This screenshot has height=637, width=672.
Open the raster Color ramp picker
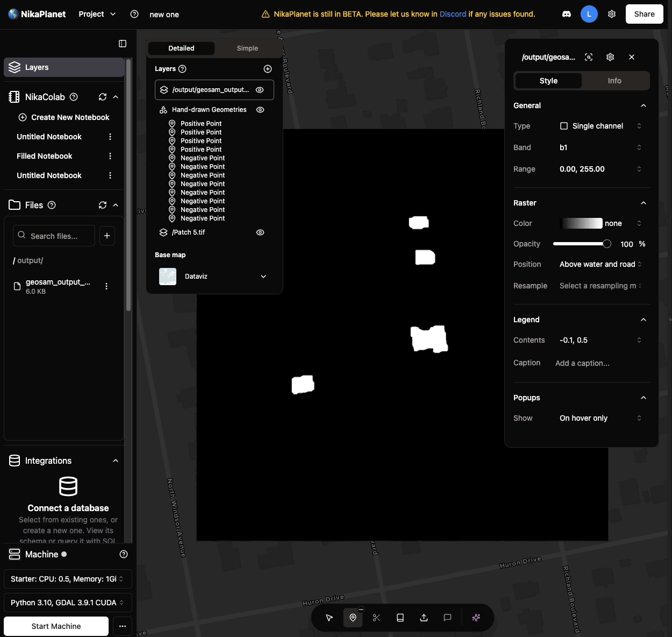(x=601, y=223)
